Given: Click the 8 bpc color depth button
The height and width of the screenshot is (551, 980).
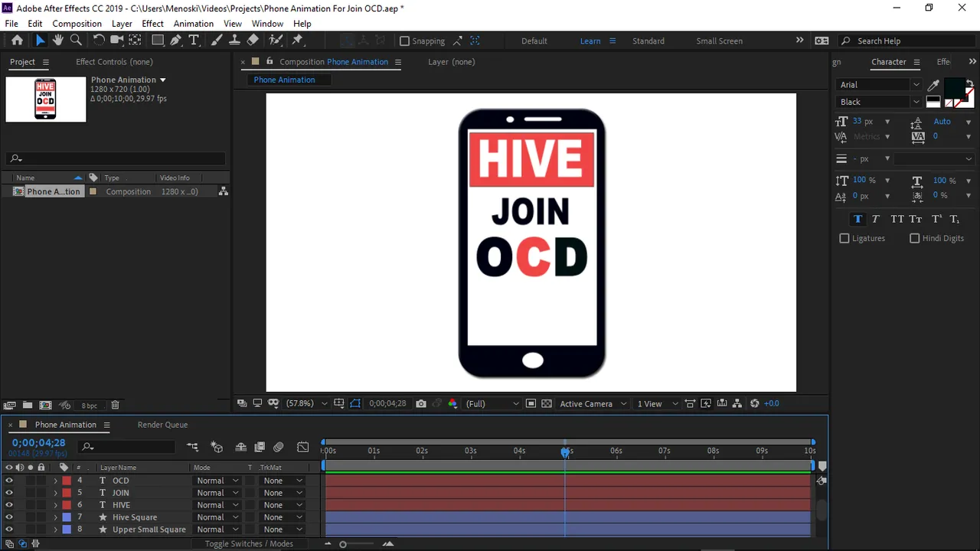Looking at the screenshot, I should (x=90, y=406).
